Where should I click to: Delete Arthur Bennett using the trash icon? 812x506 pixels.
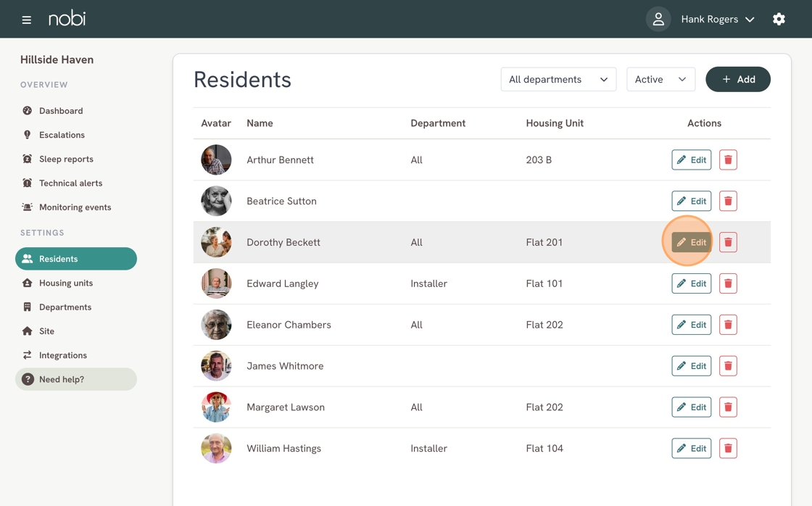(x=728, y=160)
